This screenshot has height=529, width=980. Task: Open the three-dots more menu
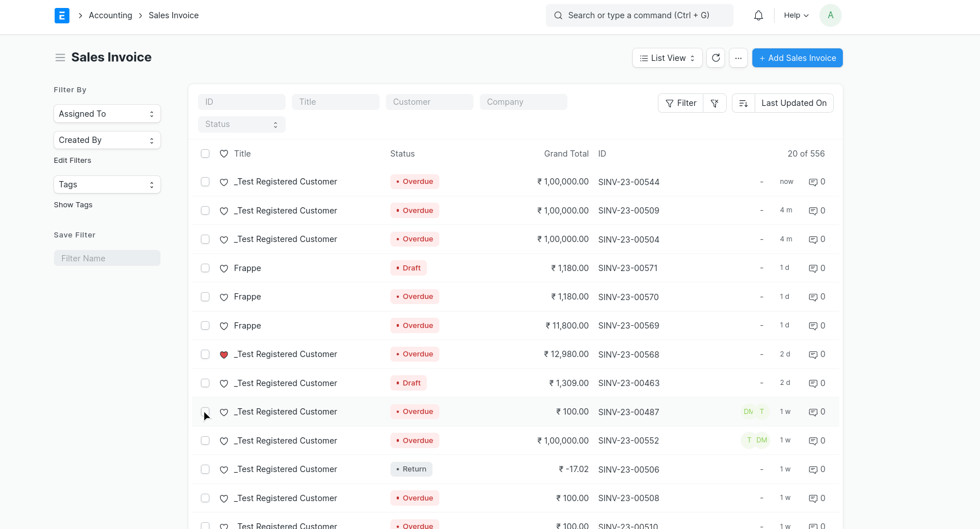point(738,58)
